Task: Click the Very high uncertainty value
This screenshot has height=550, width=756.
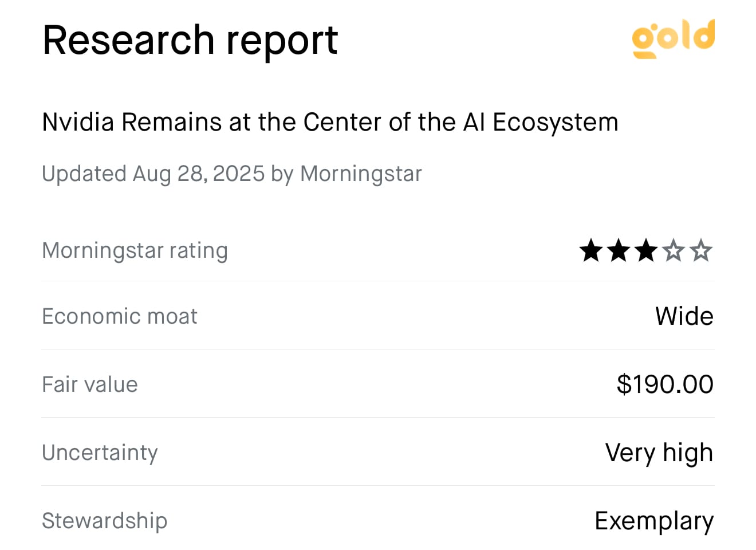Action: [659, 453]
